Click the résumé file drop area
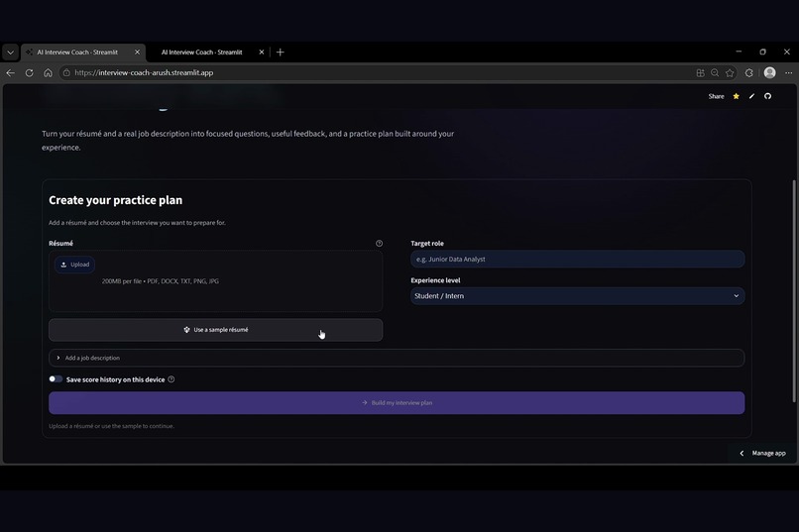This screenshot has width=799, height=532. click(215, 281)
